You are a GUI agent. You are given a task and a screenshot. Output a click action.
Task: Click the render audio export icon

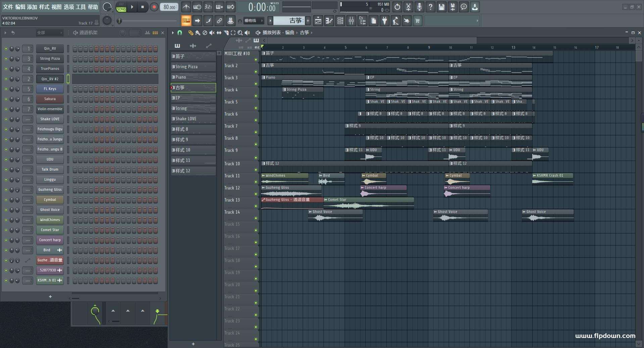(x=453, y=7)
